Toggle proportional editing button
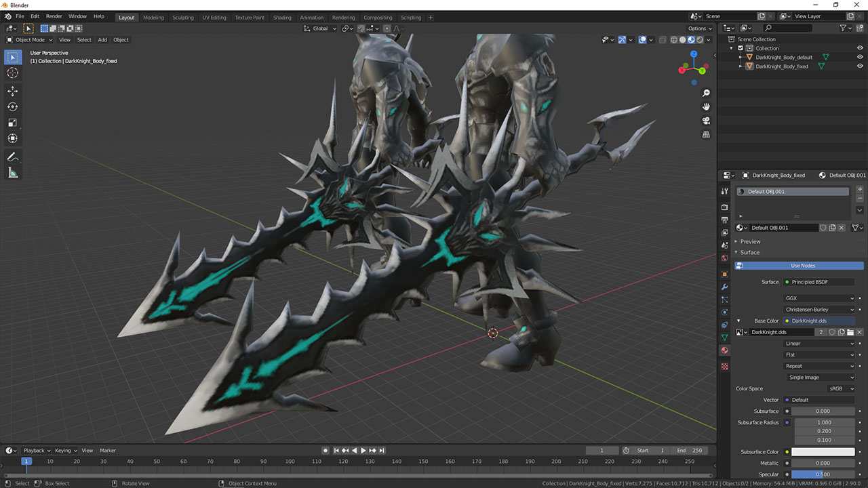Image resolution: width=868 pixels, height=488 pixels. point(387,28)
